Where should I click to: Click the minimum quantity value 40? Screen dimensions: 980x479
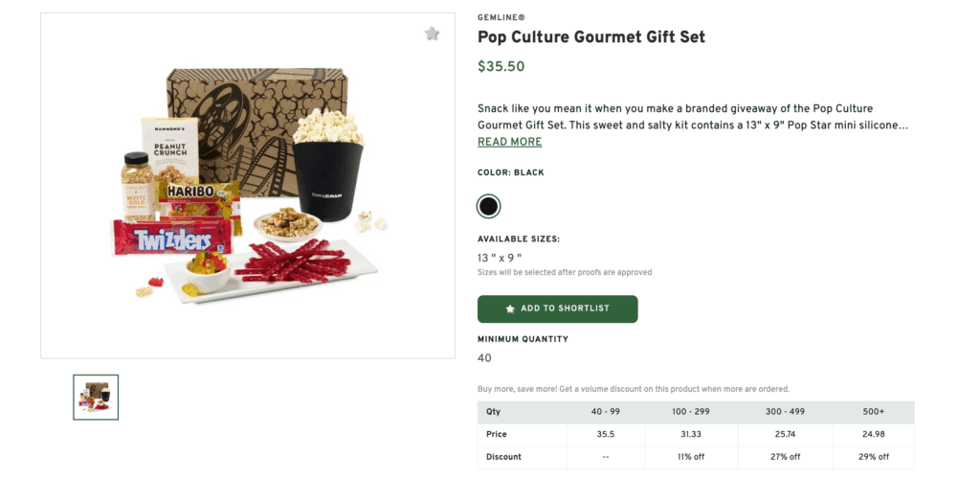(484, 358)
